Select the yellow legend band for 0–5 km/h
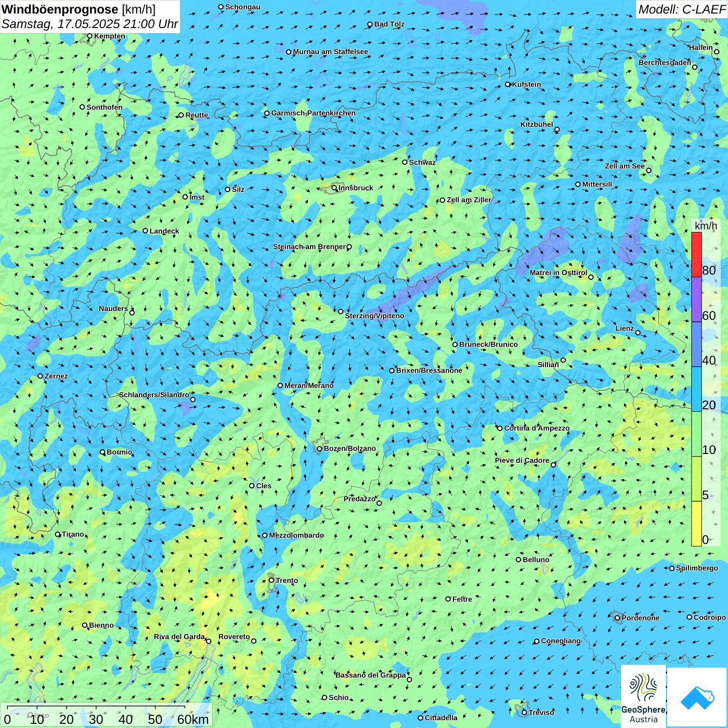 point(696,524)
